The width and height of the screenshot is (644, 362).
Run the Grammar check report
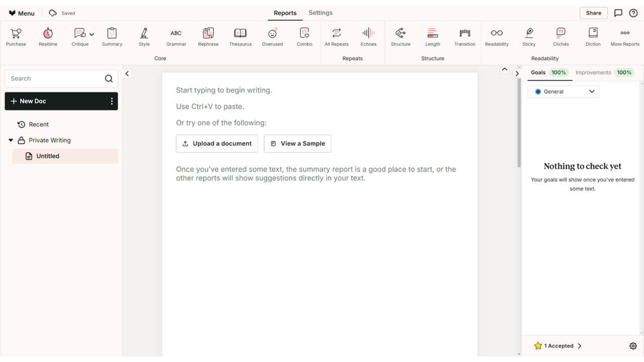[x=176, y=37]
